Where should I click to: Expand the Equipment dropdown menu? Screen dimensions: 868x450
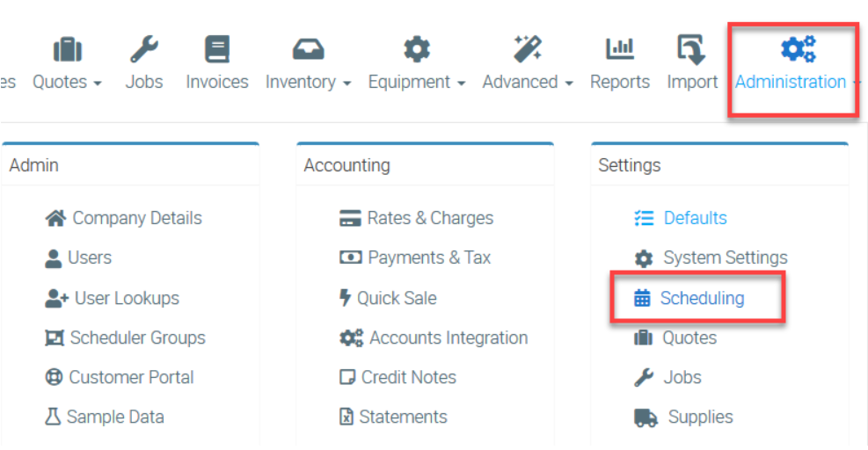pos(416,82)
